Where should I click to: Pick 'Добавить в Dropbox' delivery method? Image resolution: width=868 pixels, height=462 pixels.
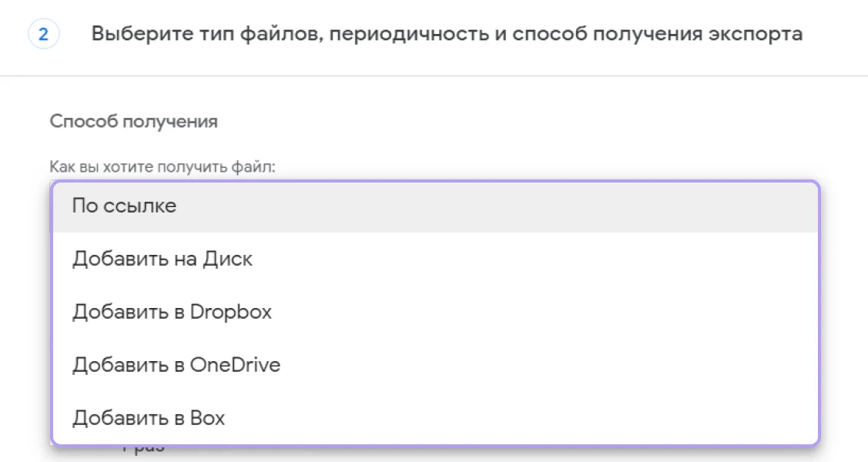pyautogui.click(x=172, y=312)
